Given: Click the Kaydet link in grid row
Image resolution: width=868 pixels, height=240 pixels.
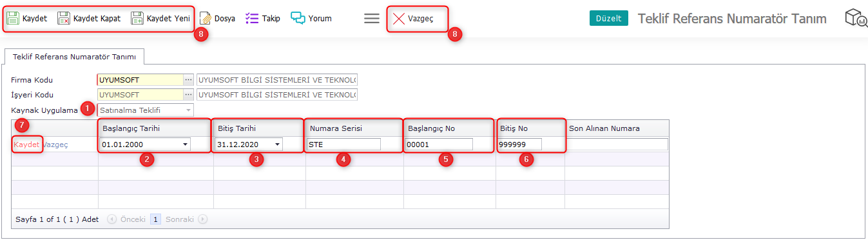Looking at the screenshot, I should pyautogui.click(x=27, y=145).
